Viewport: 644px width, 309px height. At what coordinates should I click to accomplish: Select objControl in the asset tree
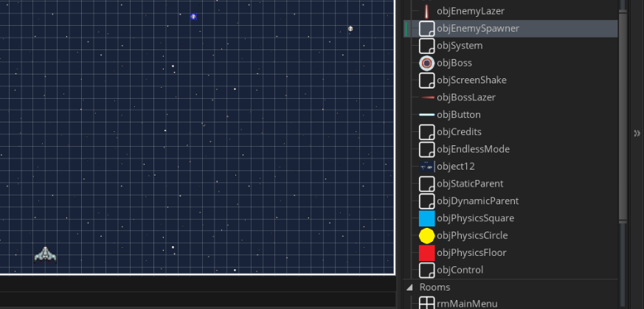pyautogui.click(x=460, y=270)
